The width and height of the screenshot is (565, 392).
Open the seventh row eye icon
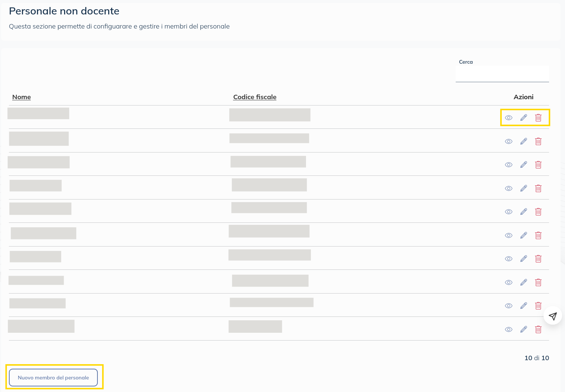pos(509,259)
